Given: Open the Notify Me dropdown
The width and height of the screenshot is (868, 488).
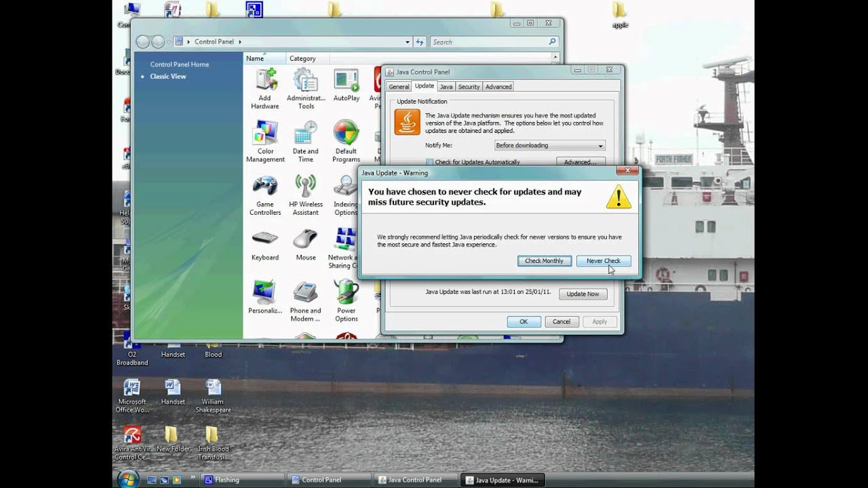Looking at the screenshot, I should coord(550,146).
